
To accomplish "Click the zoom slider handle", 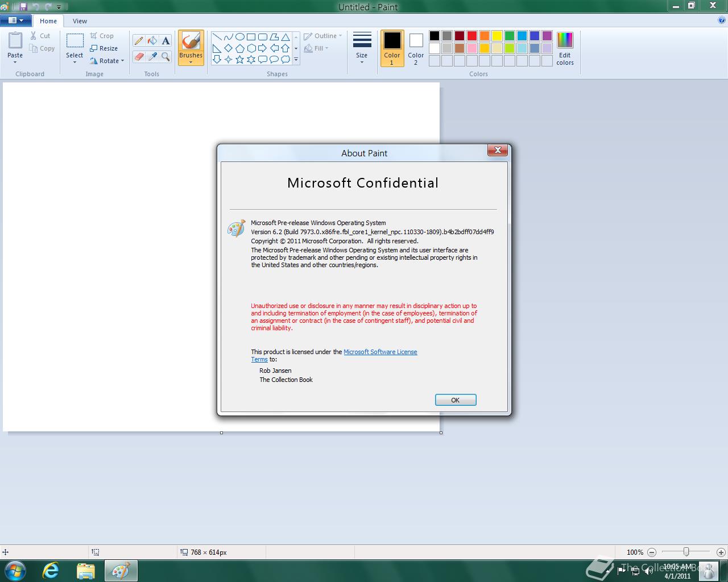I will [x=686, y=552].
